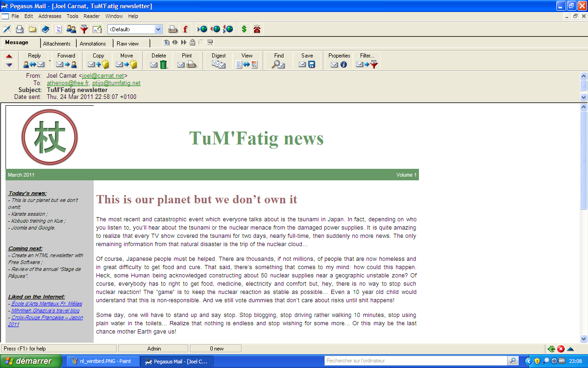Click the démarrer Start button
Viewport: 588px width, 368px height.
pyautogui.click(x=31, y=361)
